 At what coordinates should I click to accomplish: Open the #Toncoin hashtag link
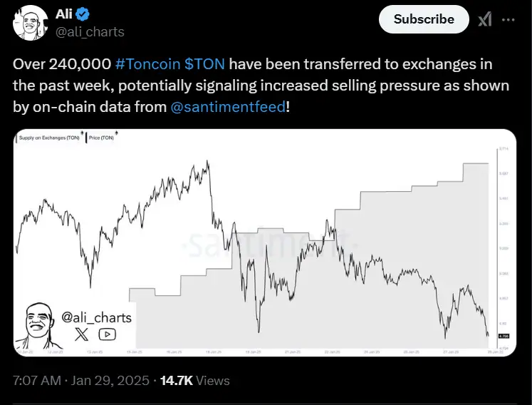click(147, 64)
